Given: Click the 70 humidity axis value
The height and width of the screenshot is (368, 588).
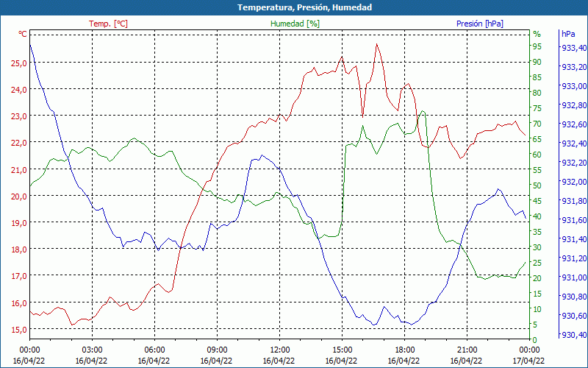Looking at the screenshot, I should [537, 124].
